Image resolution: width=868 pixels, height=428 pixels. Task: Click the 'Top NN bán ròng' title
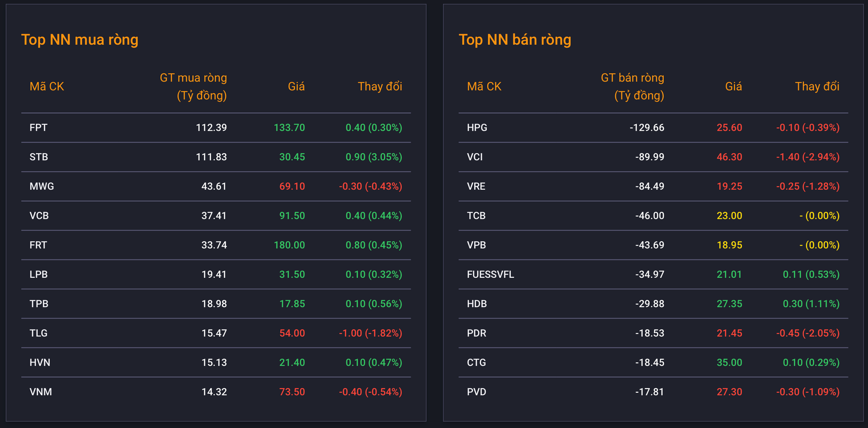515,40
